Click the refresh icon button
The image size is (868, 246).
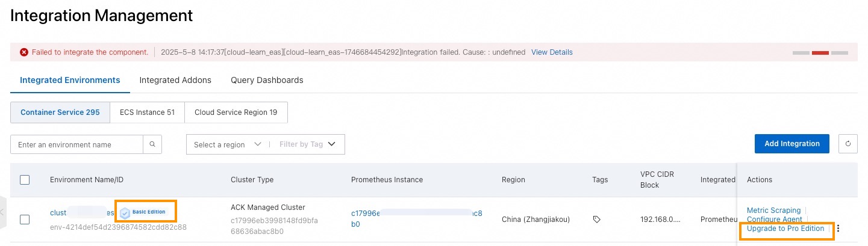click(848, 144)
